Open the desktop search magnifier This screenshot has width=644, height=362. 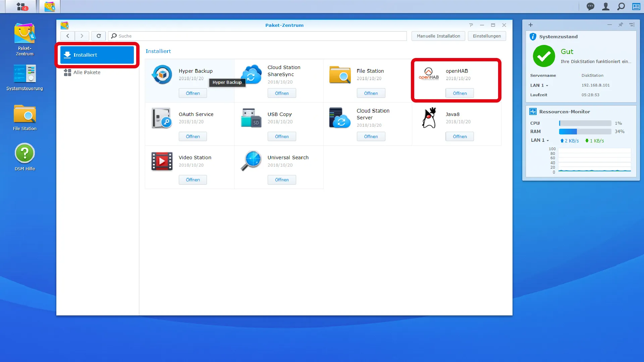[621, 6]
